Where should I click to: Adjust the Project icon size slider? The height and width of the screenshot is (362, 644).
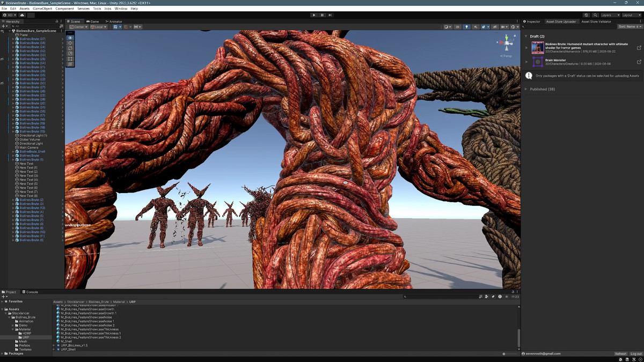coord(510,354)
